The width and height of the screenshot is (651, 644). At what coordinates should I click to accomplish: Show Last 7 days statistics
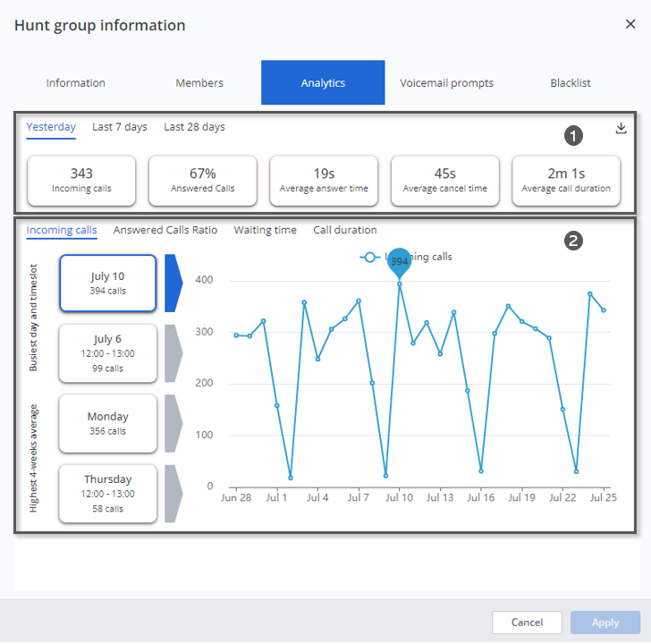[x=120, y=127]
